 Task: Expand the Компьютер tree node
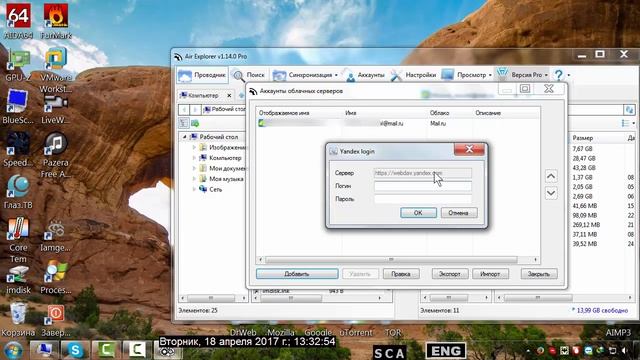pos(194,158)
